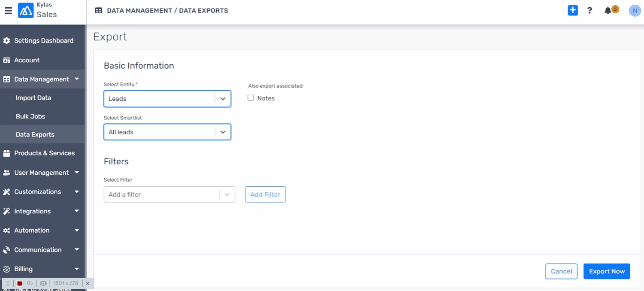Go to Import Data in sidebar
This screenshot has height=291, width=644.
[x=33, y=98]
